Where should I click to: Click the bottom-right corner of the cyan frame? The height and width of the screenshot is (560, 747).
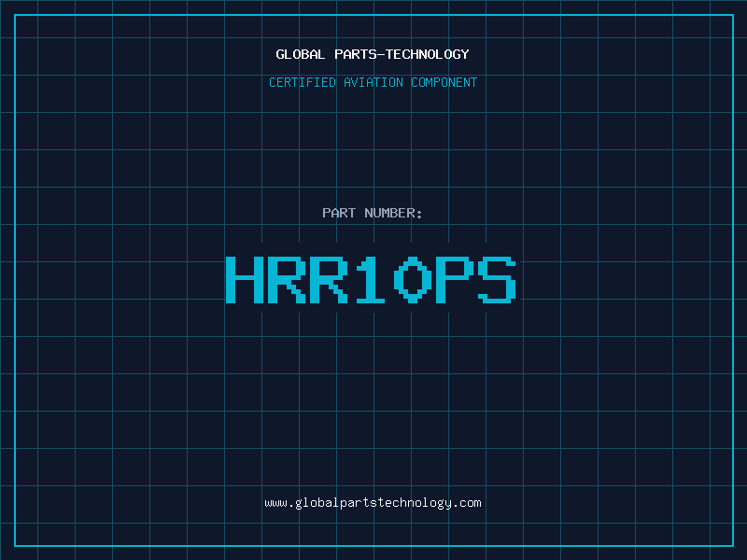(732, 545)
